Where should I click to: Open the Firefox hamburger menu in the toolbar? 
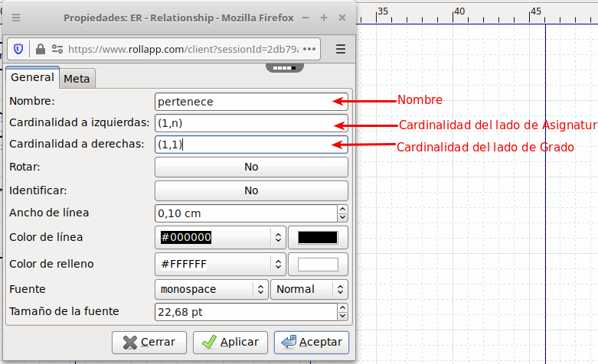click(x=341, y=49)
